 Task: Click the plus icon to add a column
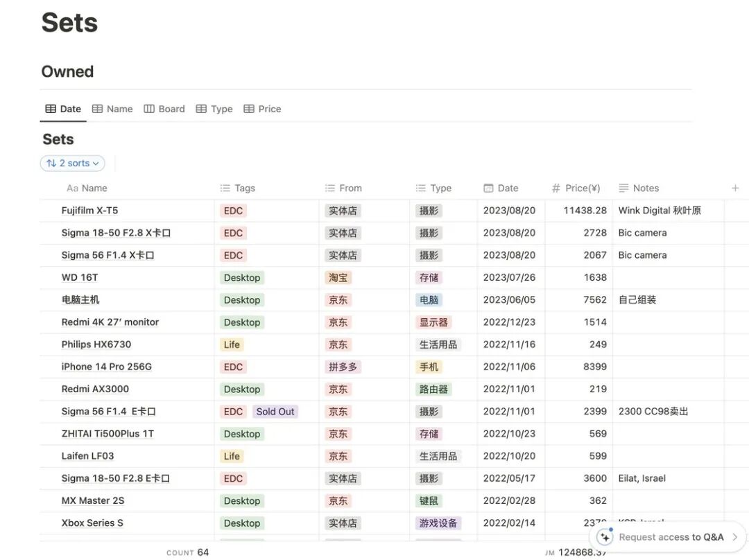pyautogui.click(x=735, y=188)
